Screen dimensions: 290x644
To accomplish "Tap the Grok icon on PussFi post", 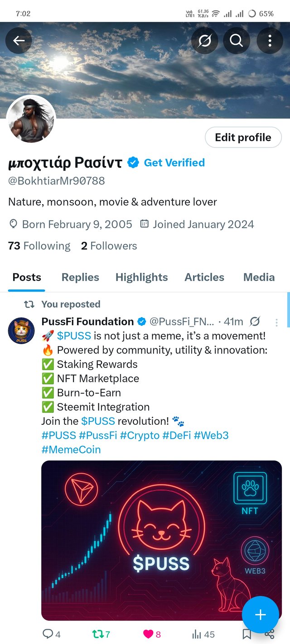I will coord(255,322).
